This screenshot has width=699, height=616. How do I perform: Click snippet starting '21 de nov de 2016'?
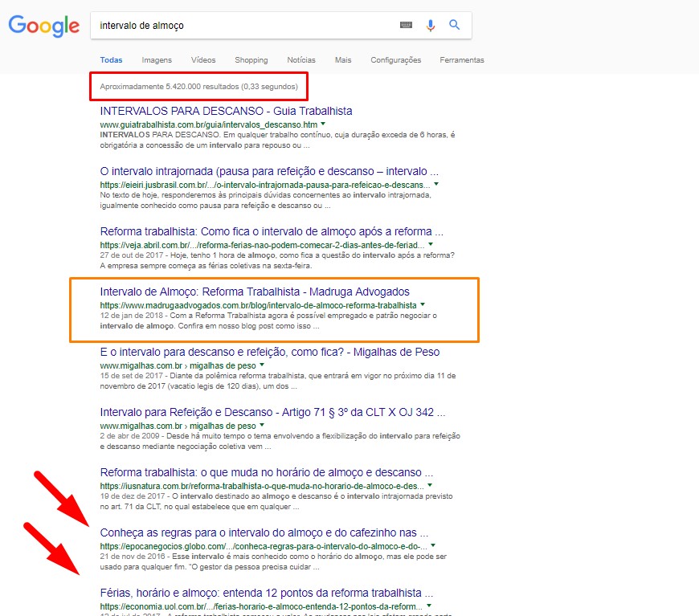click(x=273, y=561)
